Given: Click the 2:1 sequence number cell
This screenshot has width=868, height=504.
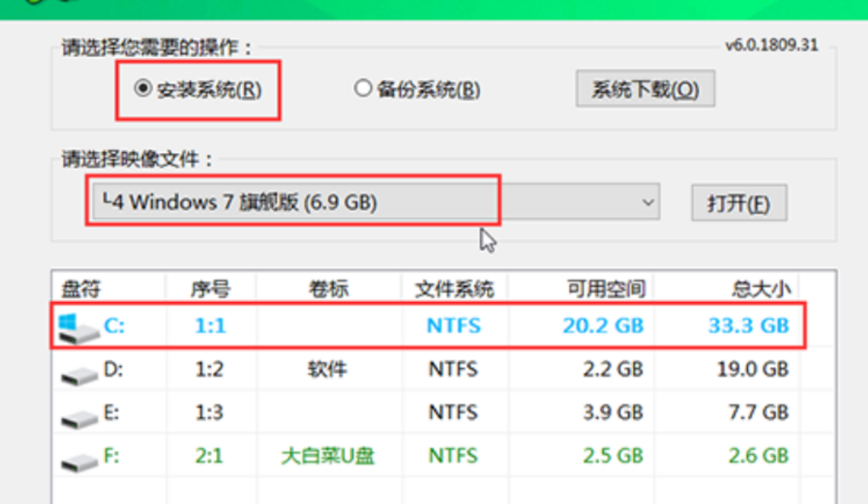Looking at the screenshot, I should tap(209, 455).
